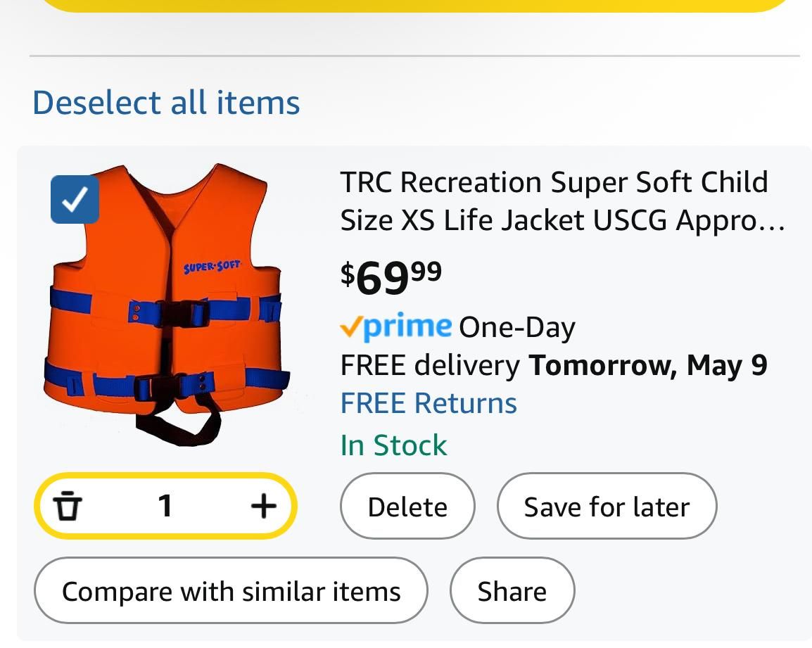Click the $69.99 price
Image resolution: width=812 pixels, height=648 pixels.
point(391,278)
